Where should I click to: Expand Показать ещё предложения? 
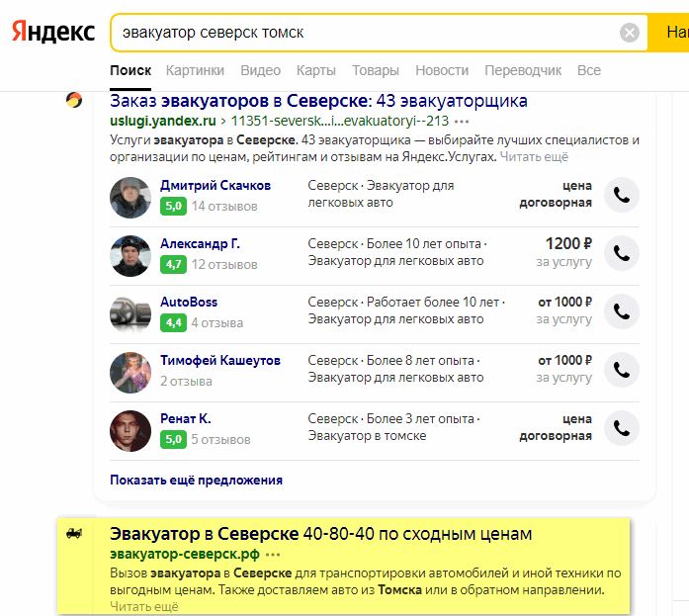click(x=196, y=480)
